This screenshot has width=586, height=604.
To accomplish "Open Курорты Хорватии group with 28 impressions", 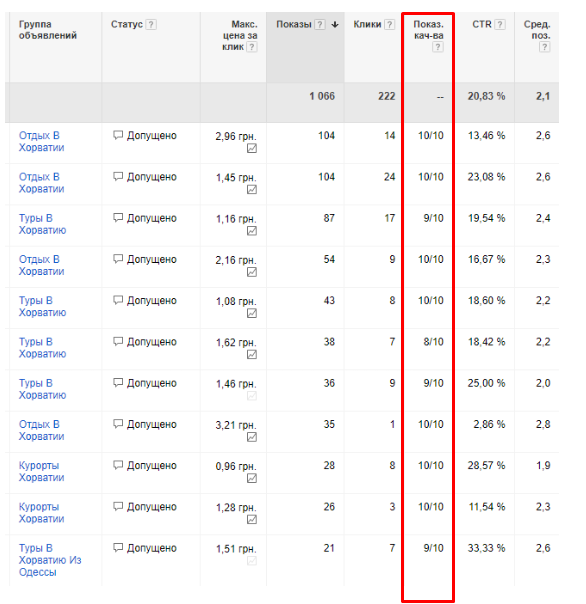I will click(x=41, y=471).
